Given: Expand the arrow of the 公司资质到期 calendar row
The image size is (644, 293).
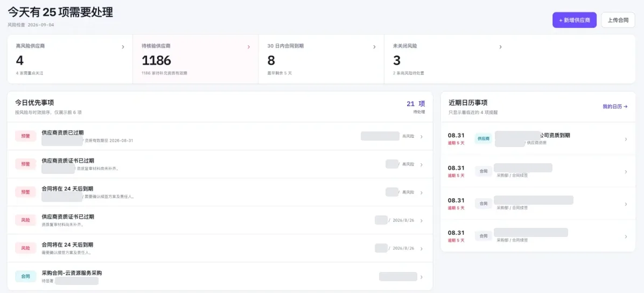Looking at the screenshot, I should (626, 139).
